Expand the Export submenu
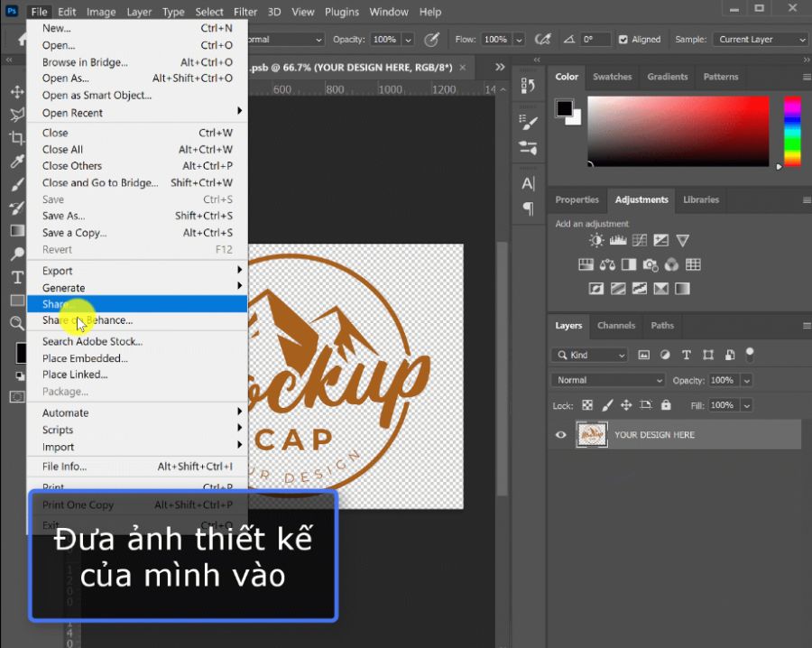This screenshot has width=812, height=648. click(137, 271)
